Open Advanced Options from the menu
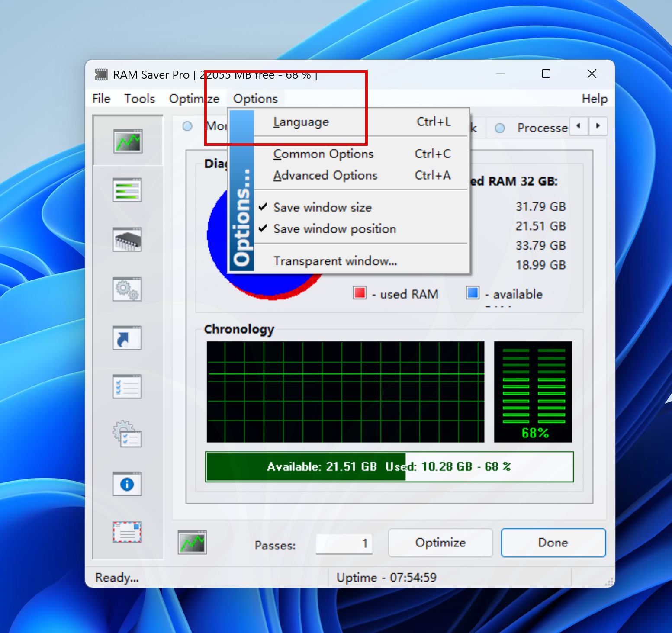672x633 pixels. [x=325, y=176]
